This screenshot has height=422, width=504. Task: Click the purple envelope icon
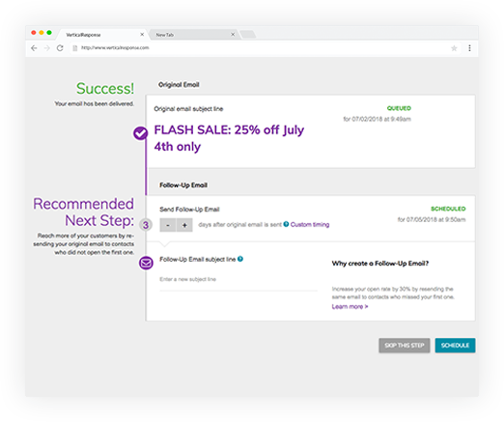click(146, 263)
